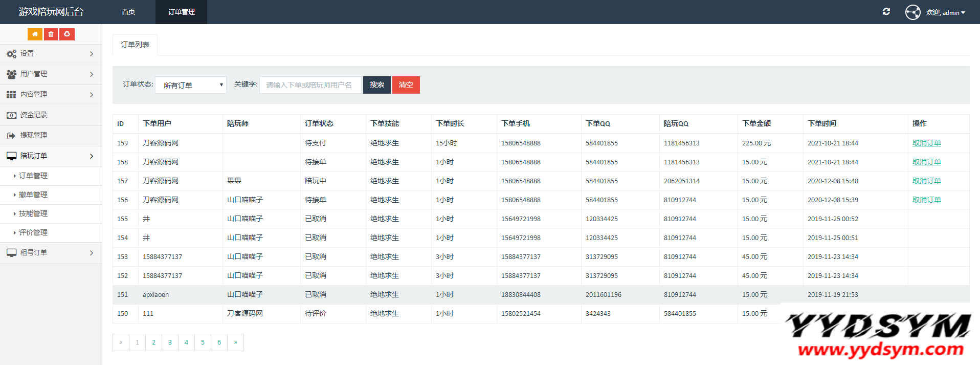Click the admin avatar icon
The height and width of the screenshot is (365, 980).
[x=912, y=12]
